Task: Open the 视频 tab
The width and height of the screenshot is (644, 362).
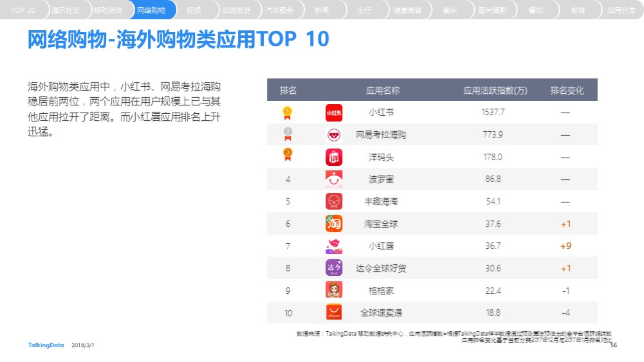Action: 194,10
